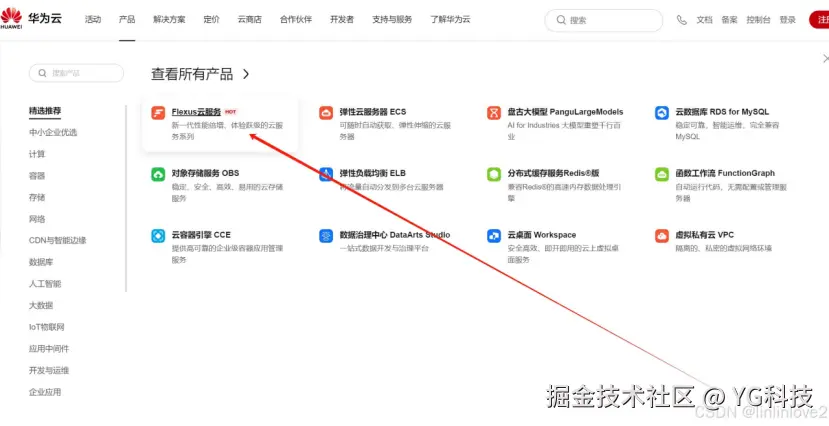Open the 开发者 menu
Viewport: 829px width, 426px height.
(x=342, y=20)
